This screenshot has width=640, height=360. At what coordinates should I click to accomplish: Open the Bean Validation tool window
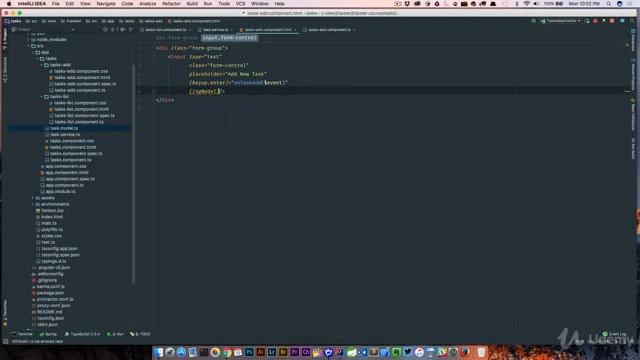tap(633, 115)
